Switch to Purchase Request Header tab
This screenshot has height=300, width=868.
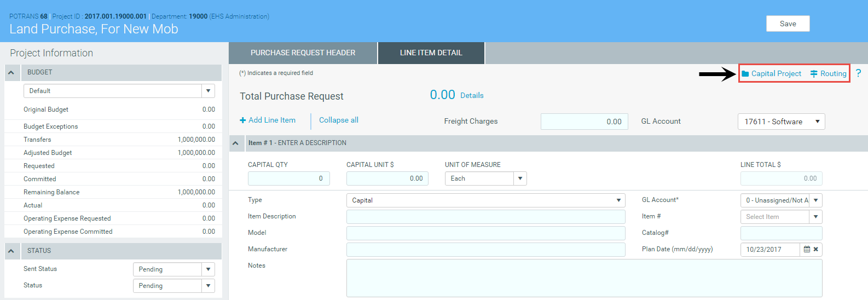(x=303, y=53)
